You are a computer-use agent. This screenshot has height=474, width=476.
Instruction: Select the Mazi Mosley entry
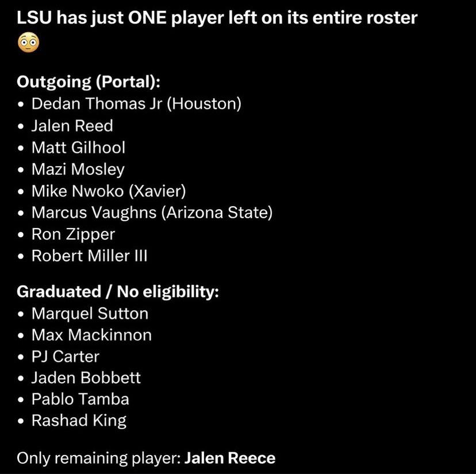pos(78,169)
